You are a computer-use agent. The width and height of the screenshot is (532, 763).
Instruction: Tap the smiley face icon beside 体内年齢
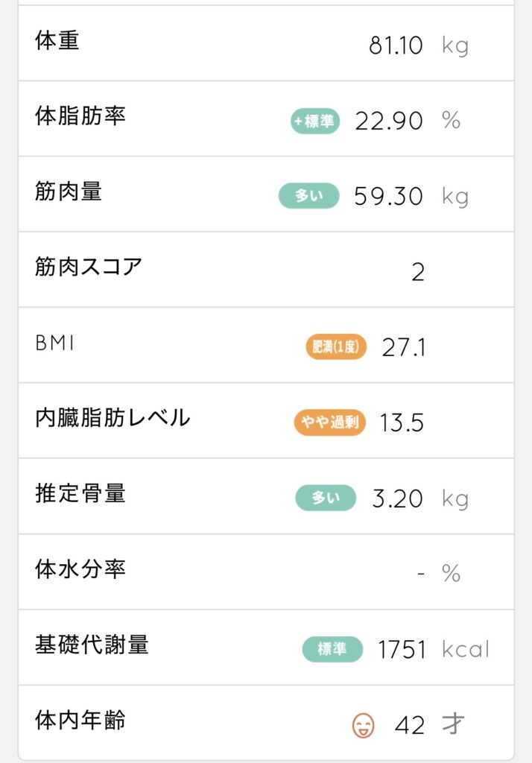363,725
